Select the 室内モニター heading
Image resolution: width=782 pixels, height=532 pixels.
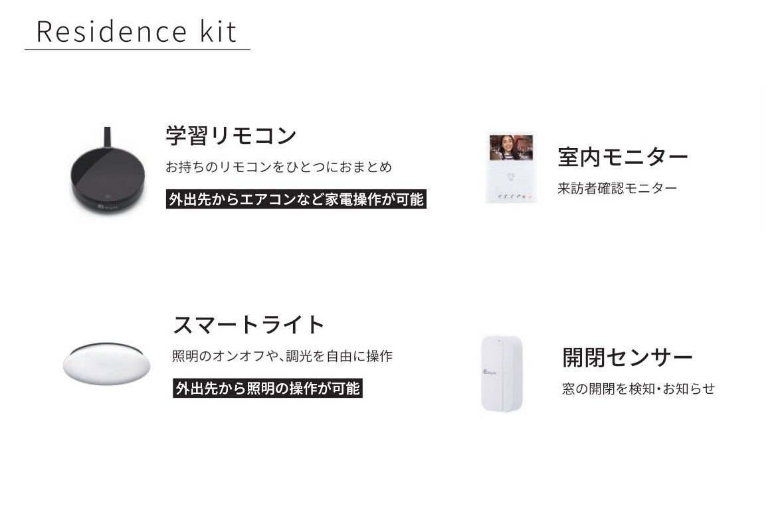pos(623,158)
